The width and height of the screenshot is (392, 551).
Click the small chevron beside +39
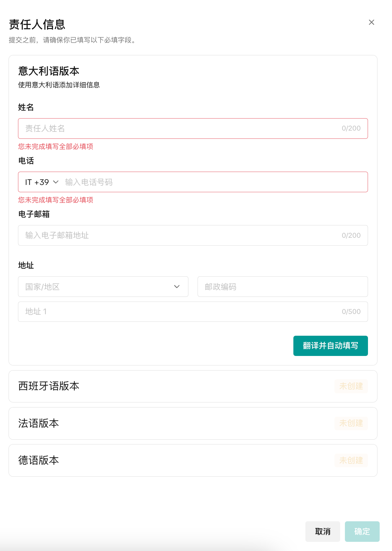pyautogui.click(x=56, y=182)
